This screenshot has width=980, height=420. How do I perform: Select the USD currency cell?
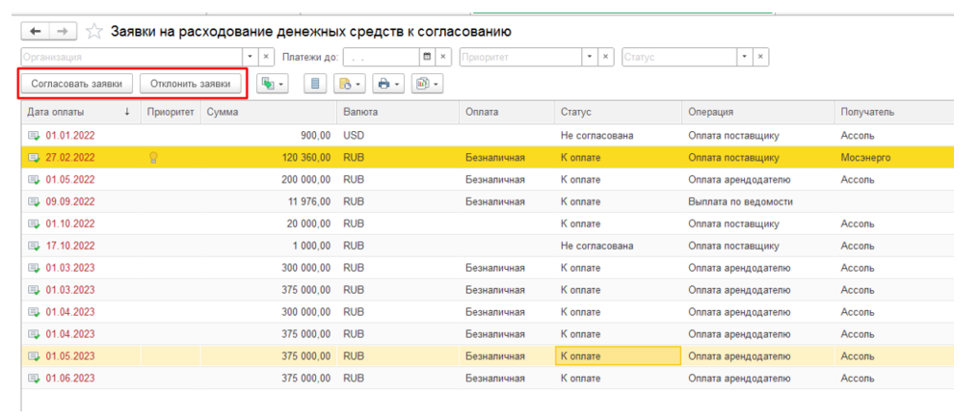(x=398, y=136)
